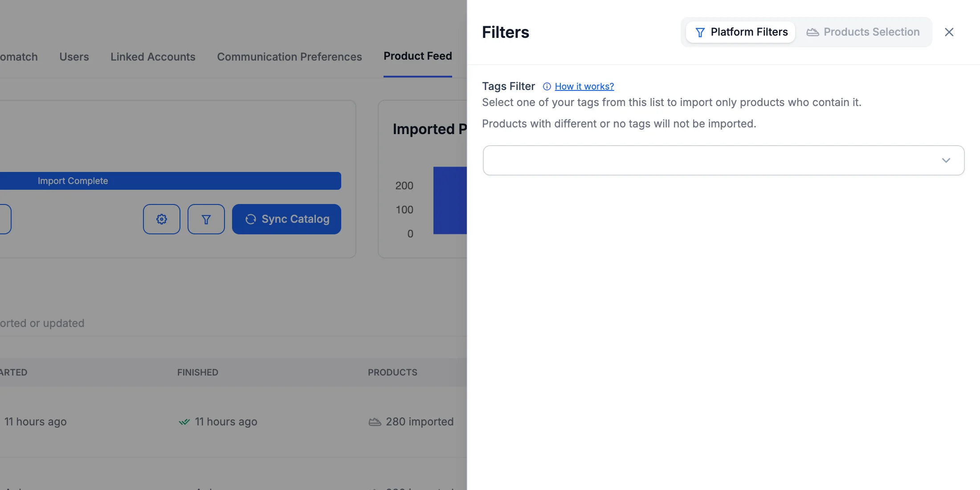Click the green double-check finished icon

[x=184, y=422]
